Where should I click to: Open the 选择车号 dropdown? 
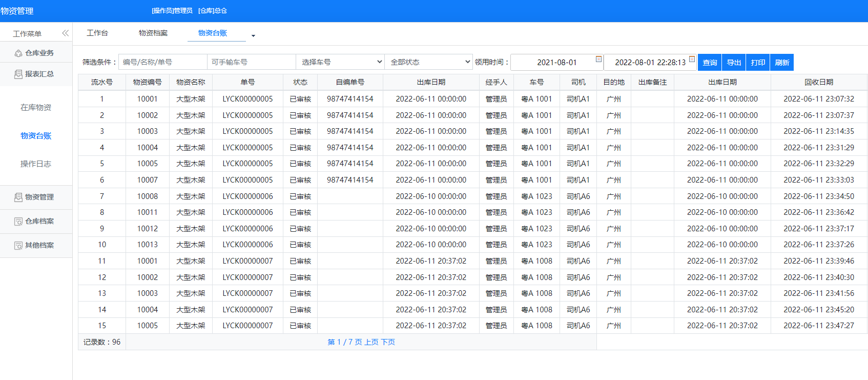click(340, 62)
